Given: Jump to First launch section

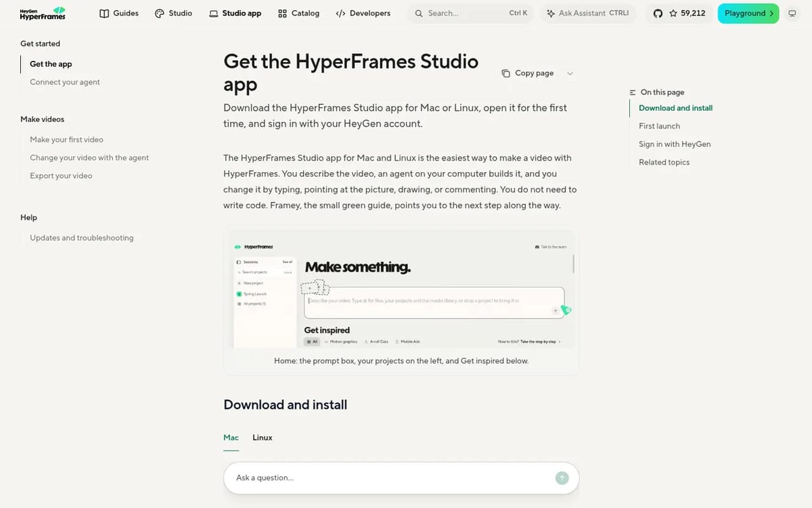Looking at the screenshot, I should [x=659, y=126].
